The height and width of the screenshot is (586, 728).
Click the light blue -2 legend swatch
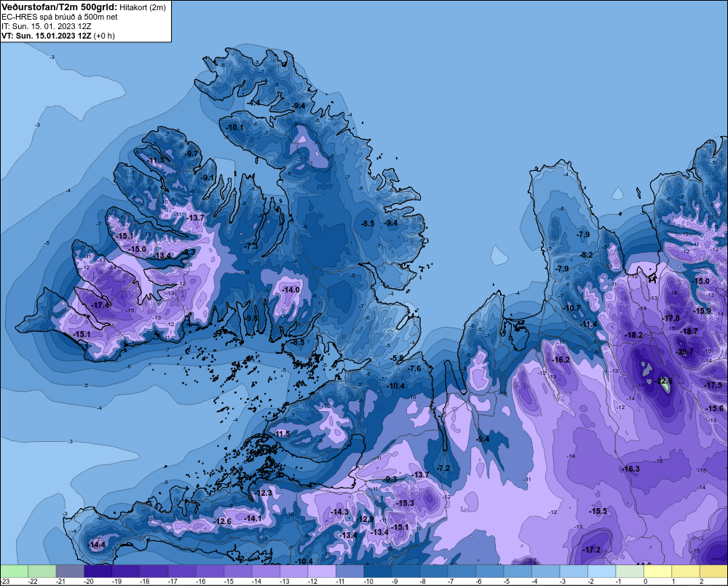point(602,571)
